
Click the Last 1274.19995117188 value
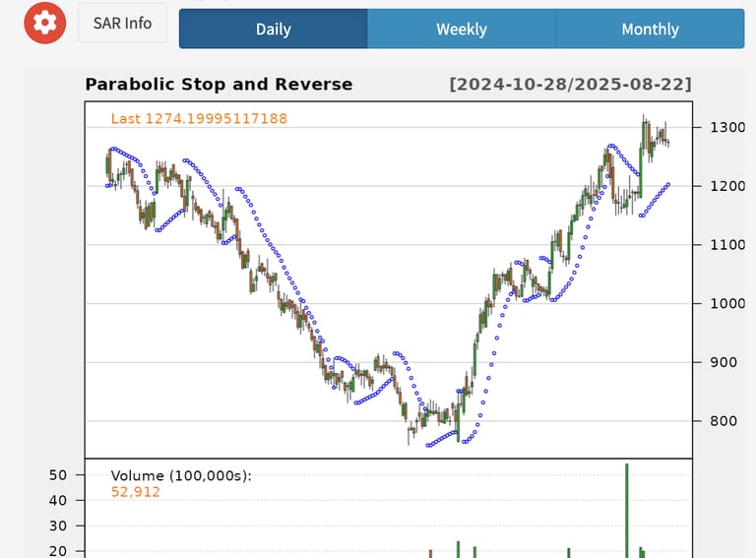(199, 118)
